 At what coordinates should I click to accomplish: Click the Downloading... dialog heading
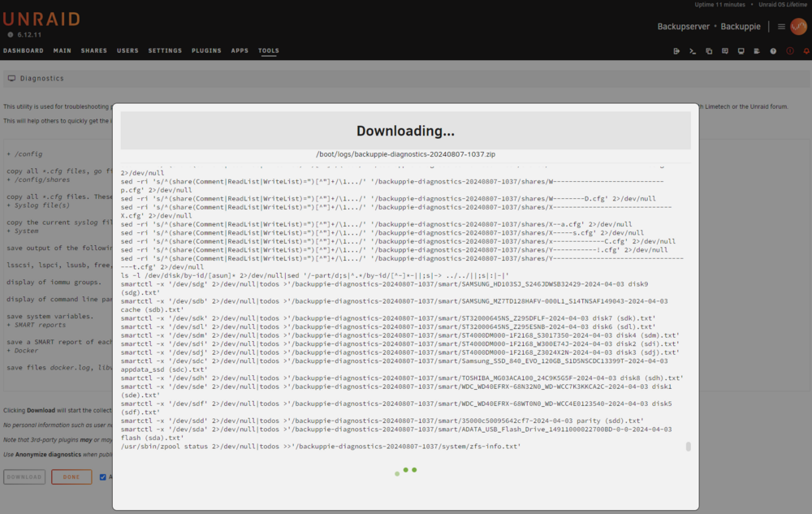pyautogui.click(x=405, y=131)
